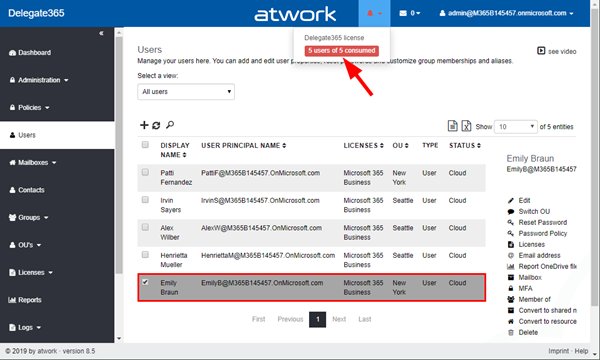The height and width of the screenshot is (360, 600).
Task: Click the plus icon to add user
Action: coord(144,125)
